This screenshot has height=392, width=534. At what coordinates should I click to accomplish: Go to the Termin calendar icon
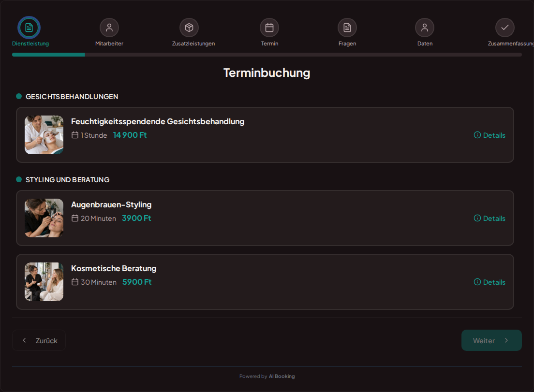(x=269, y=28)
